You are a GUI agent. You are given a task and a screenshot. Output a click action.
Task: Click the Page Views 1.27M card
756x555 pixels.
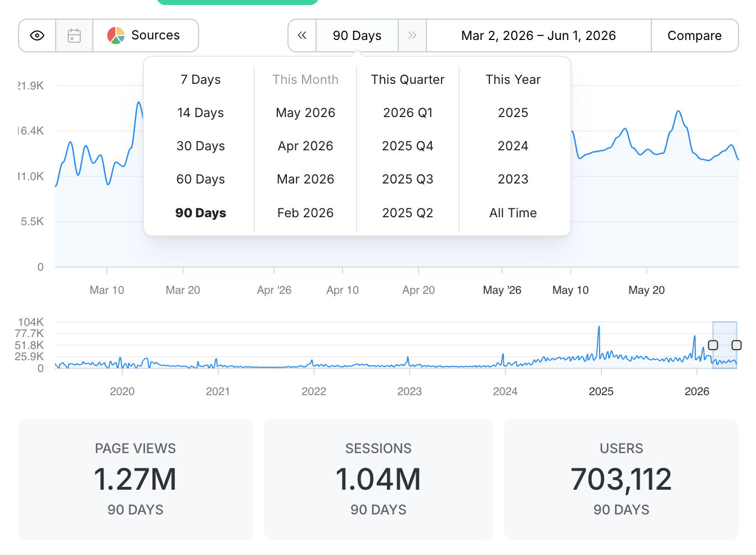click(x=136, y=479)
